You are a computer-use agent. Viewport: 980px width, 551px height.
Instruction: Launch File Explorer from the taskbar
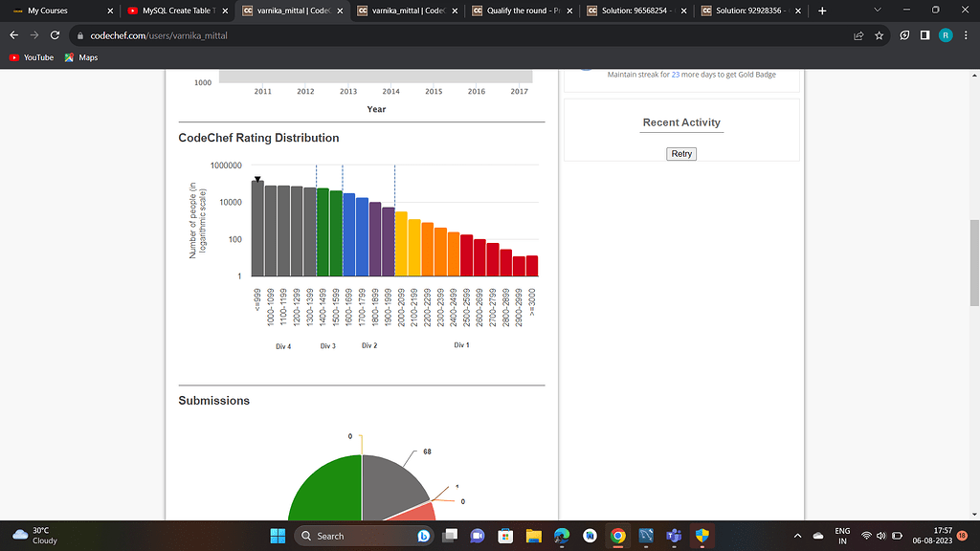pyautogui.click(x=533, y=536)
